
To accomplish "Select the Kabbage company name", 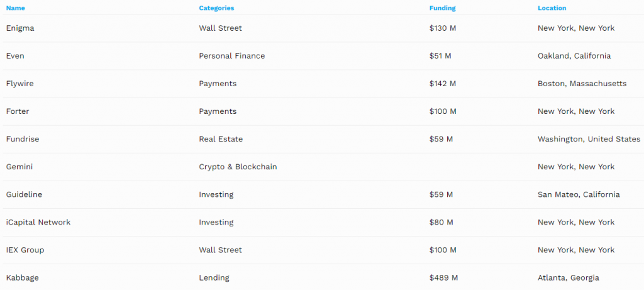I will [x=22, y=277].
